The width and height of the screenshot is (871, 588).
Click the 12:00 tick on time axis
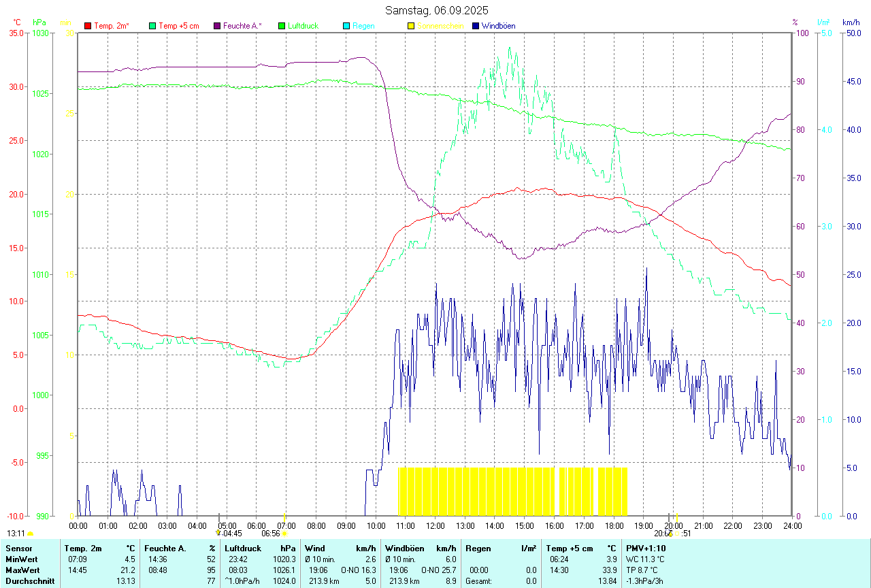[x=435, y=525]
